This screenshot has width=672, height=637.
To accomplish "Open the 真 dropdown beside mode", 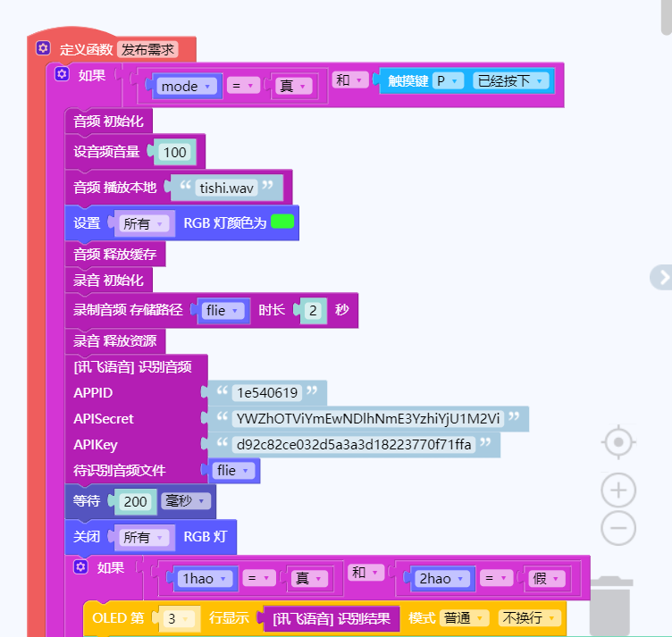I will [x=293, y=86].
